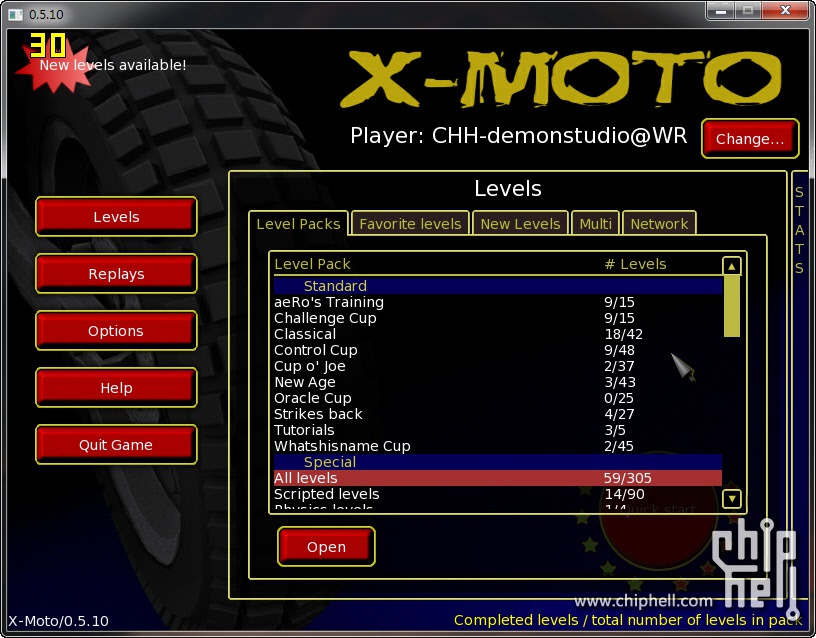Image resolution: width=816 pixels, height=638 pixels.
Task: Click the Player name CHH-demonstudio@WR
Action: [559, 135]
